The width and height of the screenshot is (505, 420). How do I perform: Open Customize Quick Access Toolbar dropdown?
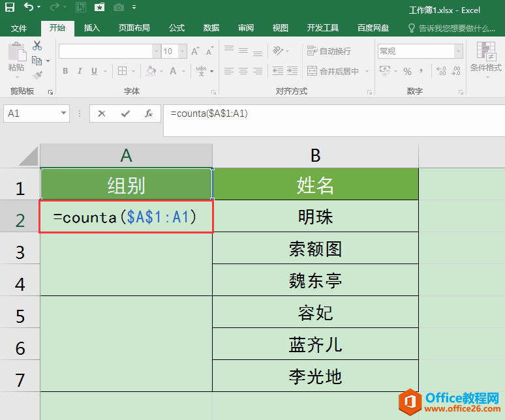(134, 7)
